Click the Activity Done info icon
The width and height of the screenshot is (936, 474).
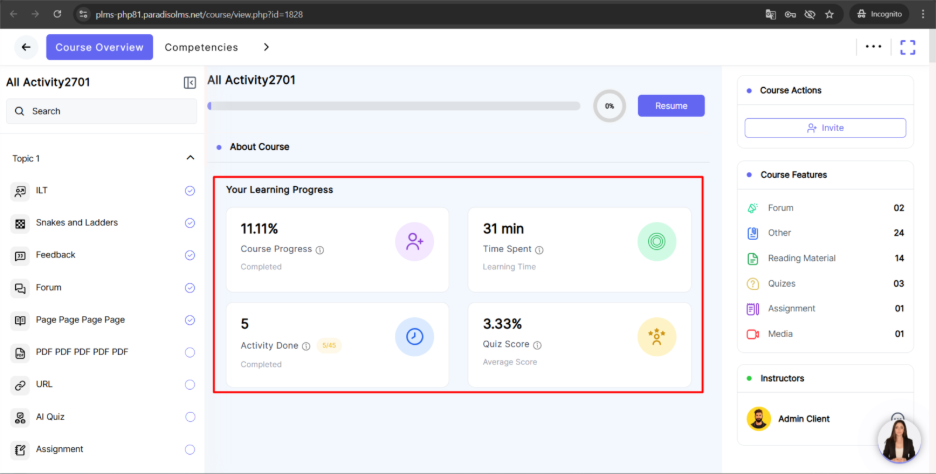click(306, 346)
